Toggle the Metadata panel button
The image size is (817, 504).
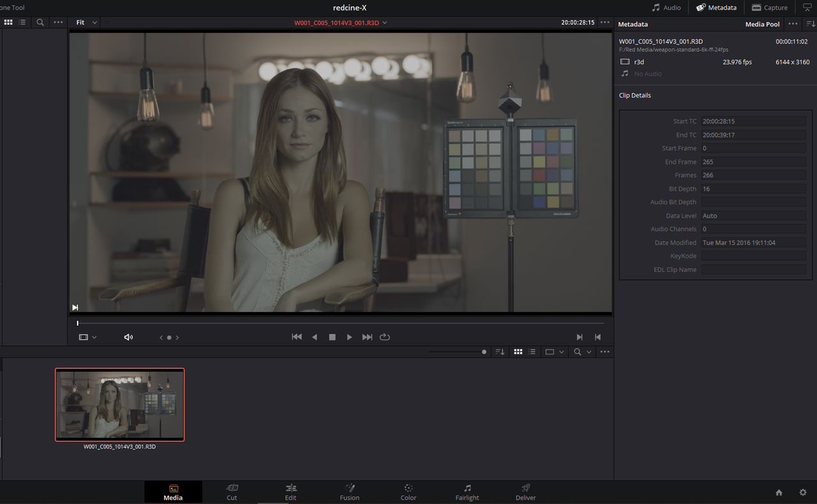(x=716, y=8)
